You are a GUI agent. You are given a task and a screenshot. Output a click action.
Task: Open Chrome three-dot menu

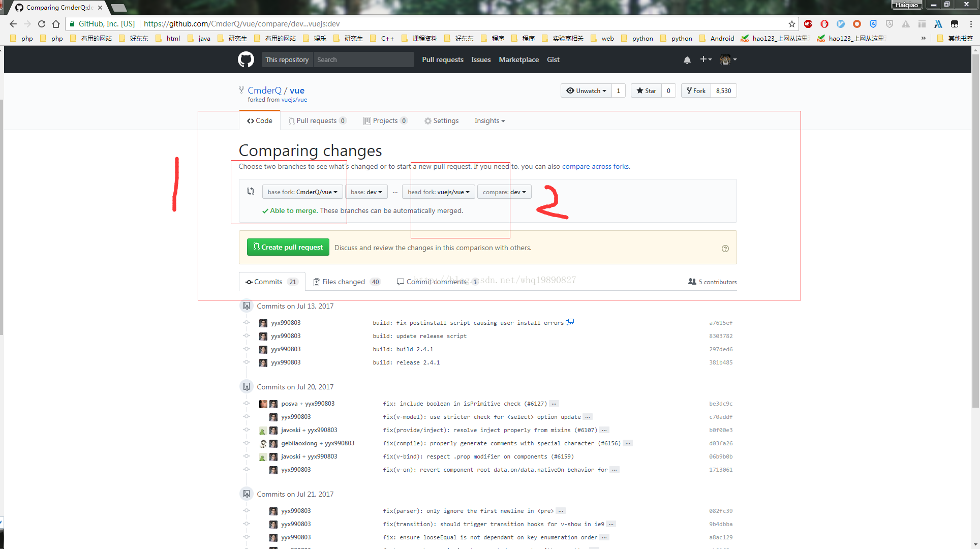[971, 24]
